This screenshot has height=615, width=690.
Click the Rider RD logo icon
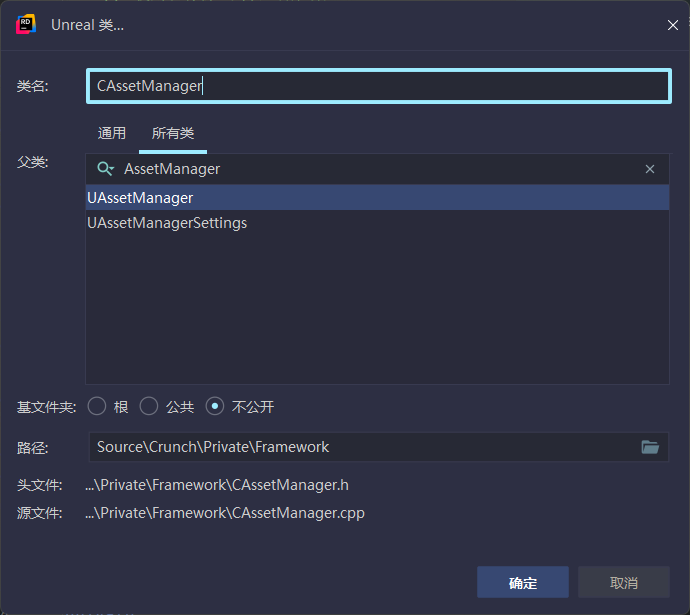(26, 25)
